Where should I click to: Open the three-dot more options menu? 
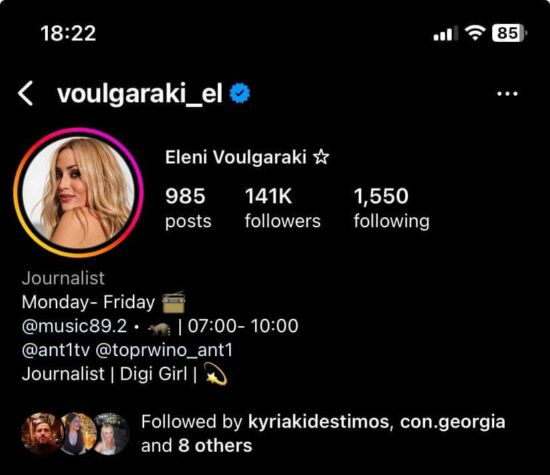coord(507,94)
